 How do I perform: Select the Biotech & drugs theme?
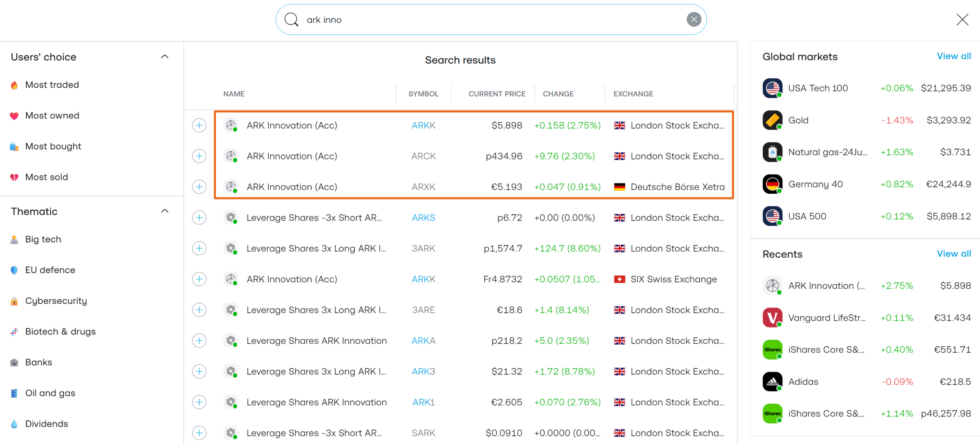(x=60, y=332)
